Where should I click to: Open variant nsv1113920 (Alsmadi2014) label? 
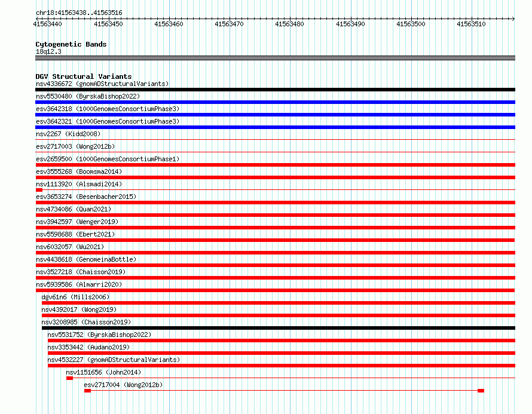(x=79, y=184)
